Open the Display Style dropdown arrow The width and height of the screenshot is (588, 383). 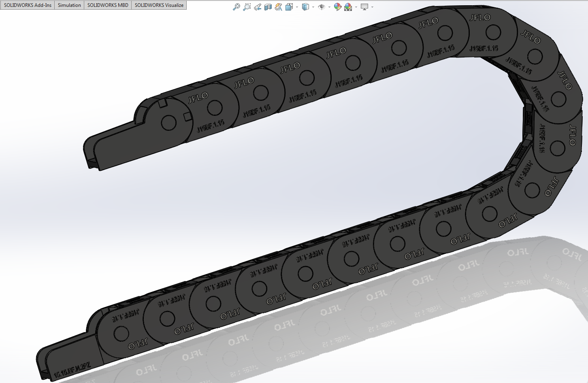[x=313, y=7]
